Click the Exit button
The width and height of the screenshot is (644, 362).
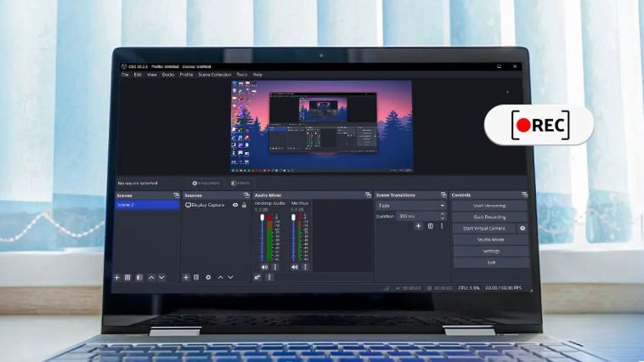(x=491, y=263)
